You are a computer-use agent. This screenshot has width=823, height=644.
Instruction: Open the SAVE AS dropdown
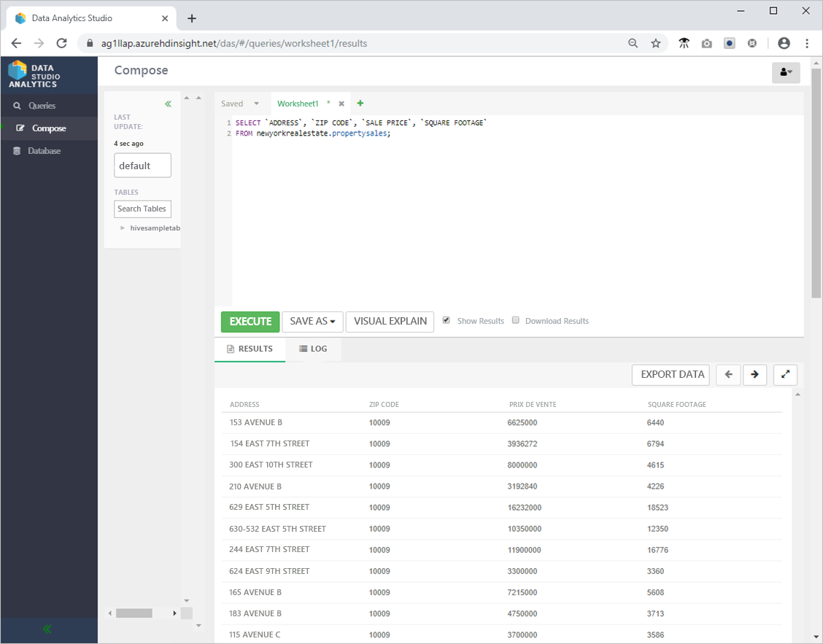[x=312, y=321]
